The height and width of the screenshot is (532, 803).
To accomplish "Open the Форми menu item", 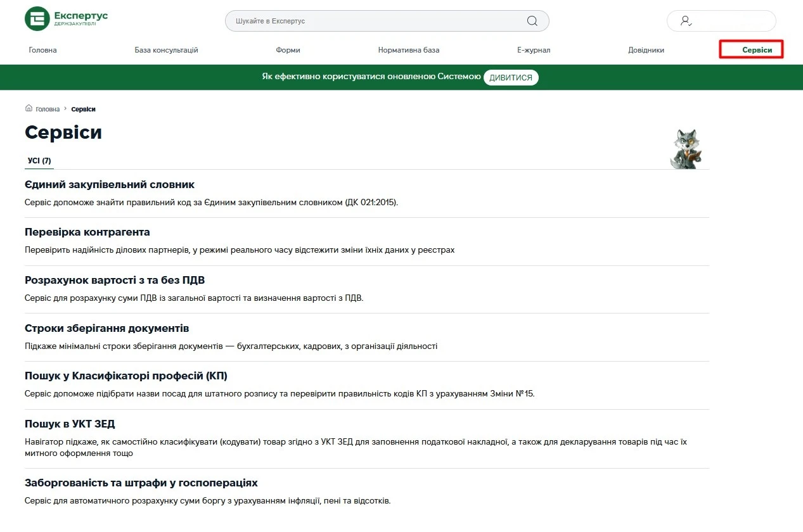I will pos(288,50).
